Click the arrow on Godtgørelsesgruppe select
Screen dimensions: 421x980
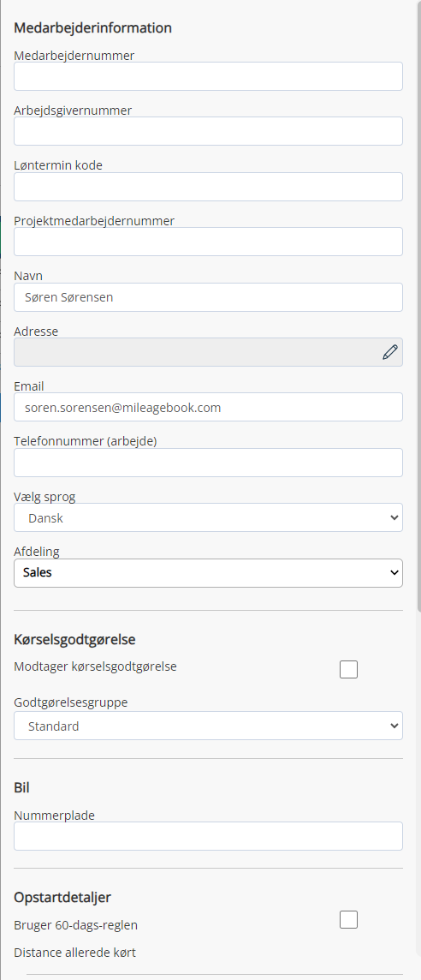pyautogui.click(x=394, y=726)
